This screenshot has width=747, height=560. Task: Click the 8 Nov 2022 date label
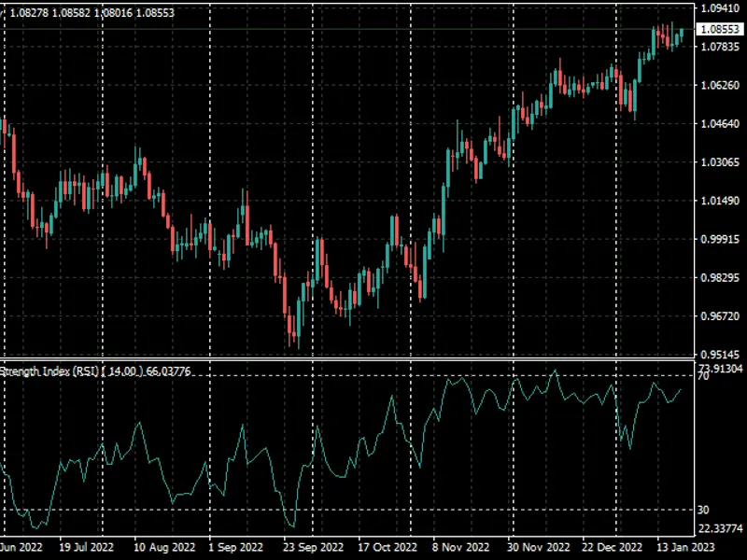point(460,547)
